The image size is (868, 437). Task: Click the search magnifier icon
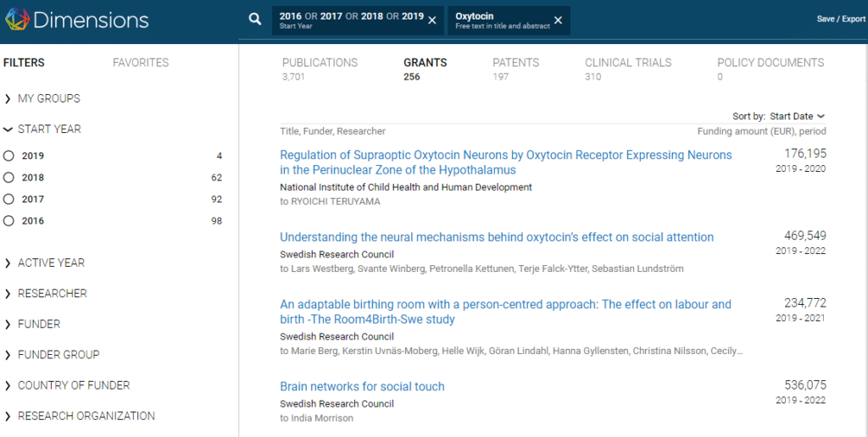(x=255, y=19)
